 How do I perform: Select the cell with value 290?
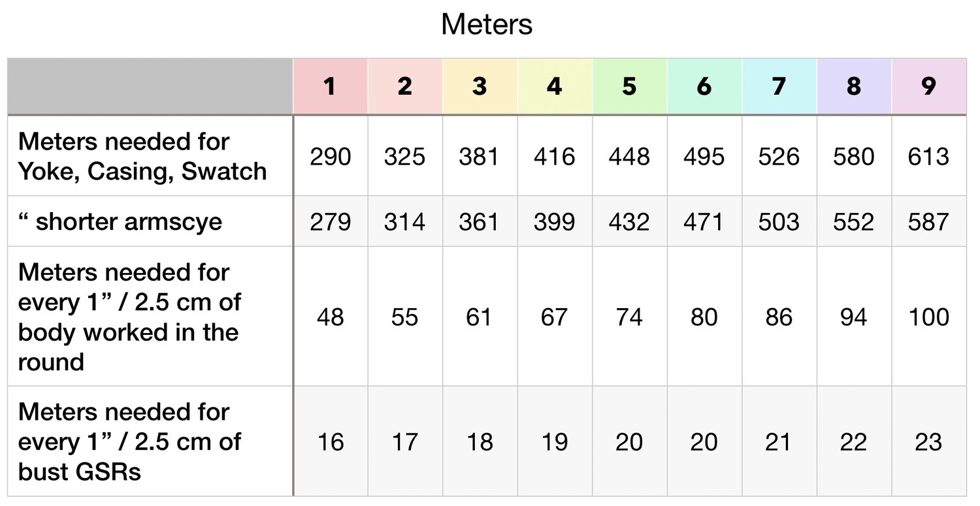point(331,156)
